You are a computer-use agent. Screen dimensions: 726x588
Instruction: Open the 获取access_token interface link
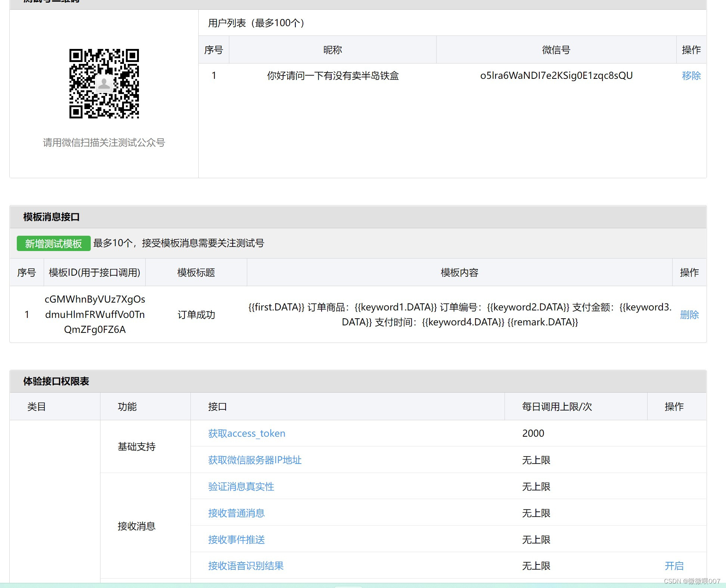click(x=246, y=433)
